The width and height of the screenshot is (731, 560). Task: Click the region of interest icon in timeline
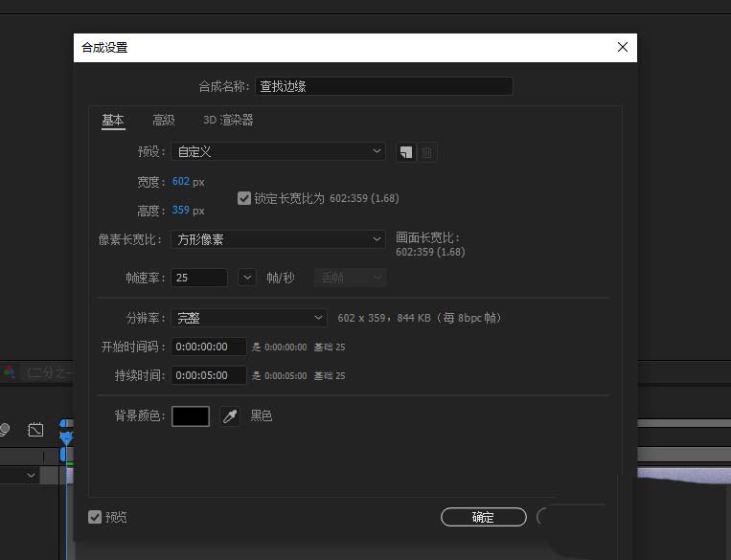point(35,430)
